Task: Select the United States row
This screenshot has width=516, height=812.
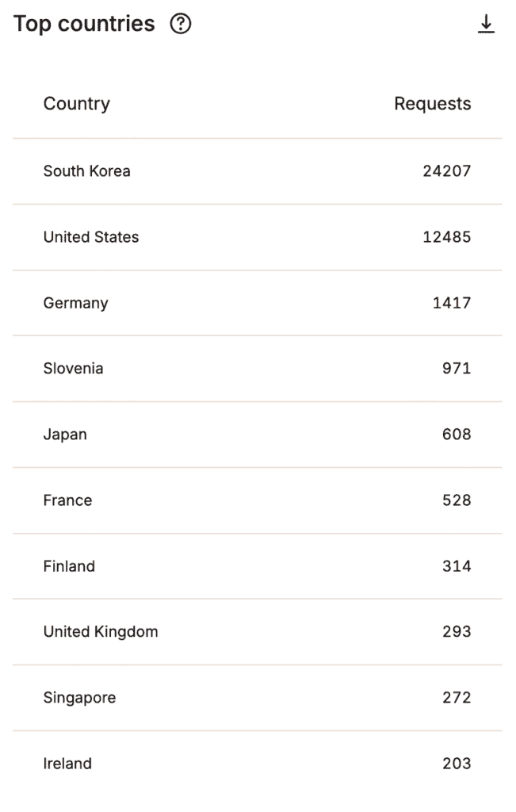Action: pos(258,237)
